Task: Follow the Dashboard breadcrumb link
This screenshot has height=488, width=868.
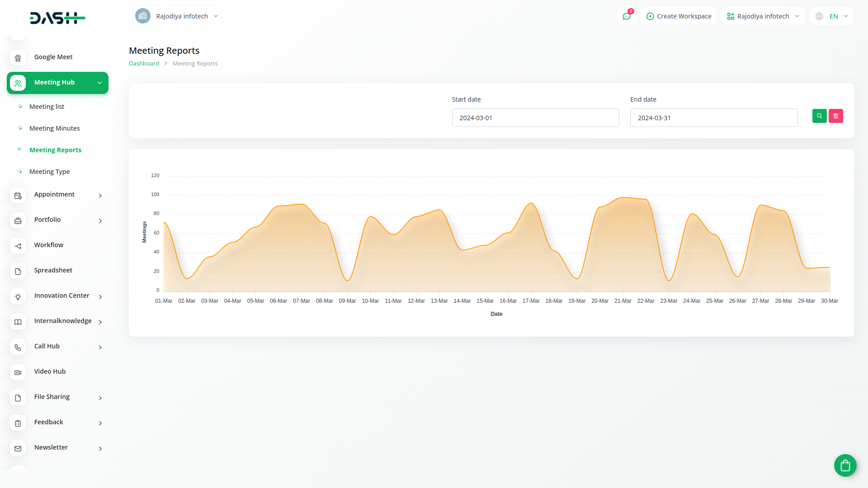Action: click(144, 64)
